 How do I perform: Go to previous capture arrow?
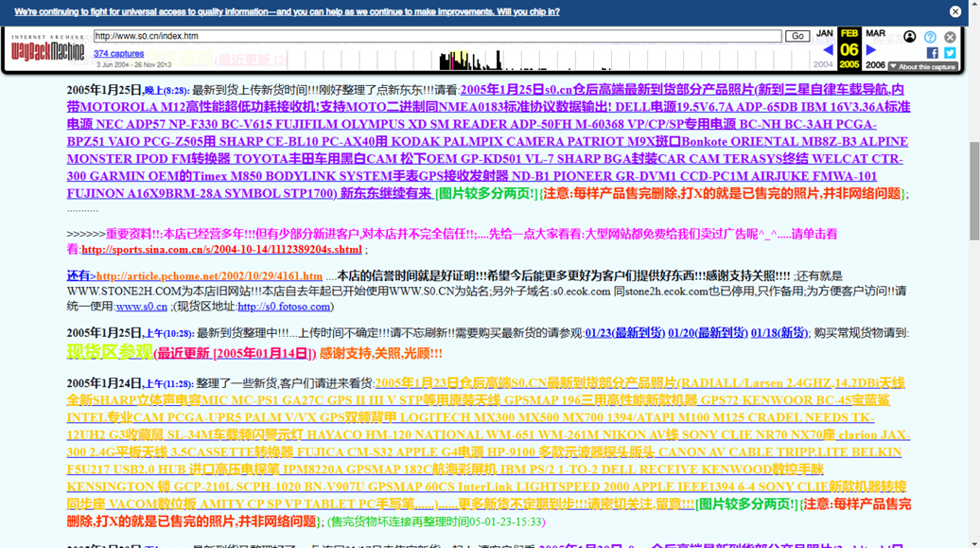[x=828, y=50]
